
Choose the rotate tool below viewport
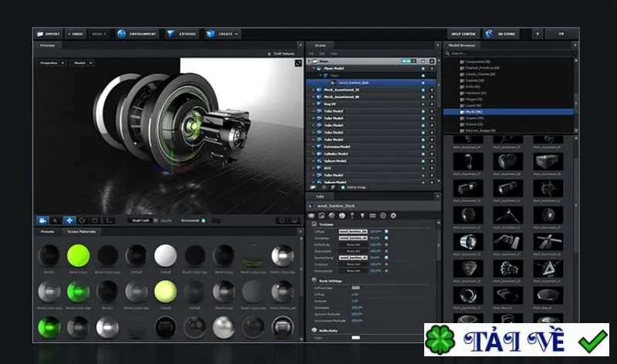click(x=82, y=221)
